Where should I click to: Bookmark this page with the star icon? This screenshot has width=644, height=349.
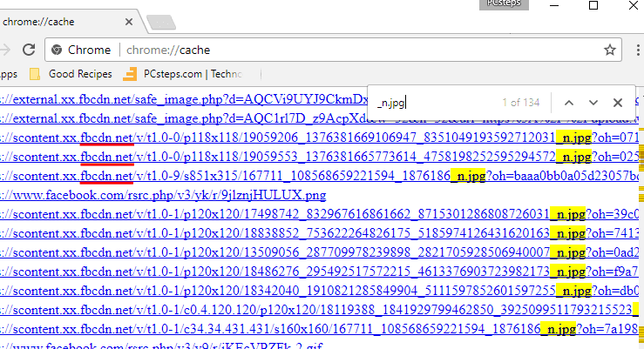[x=610, y=50]
